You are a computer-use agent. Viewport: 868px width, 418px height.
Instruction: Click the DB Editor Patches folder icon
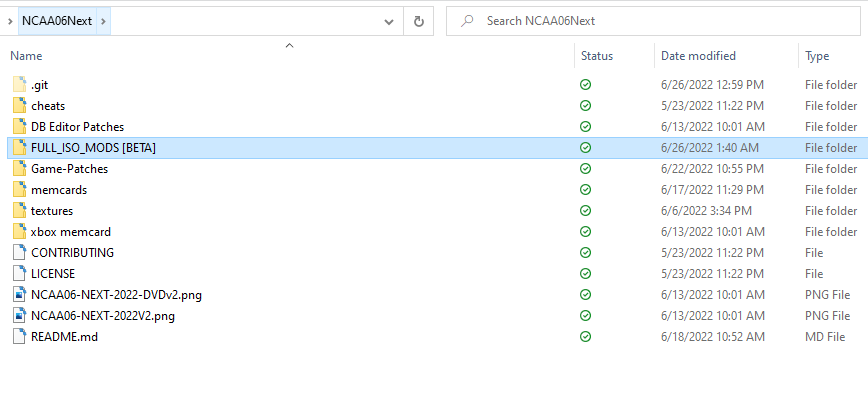pyautogui.click(x=19, y=127)
